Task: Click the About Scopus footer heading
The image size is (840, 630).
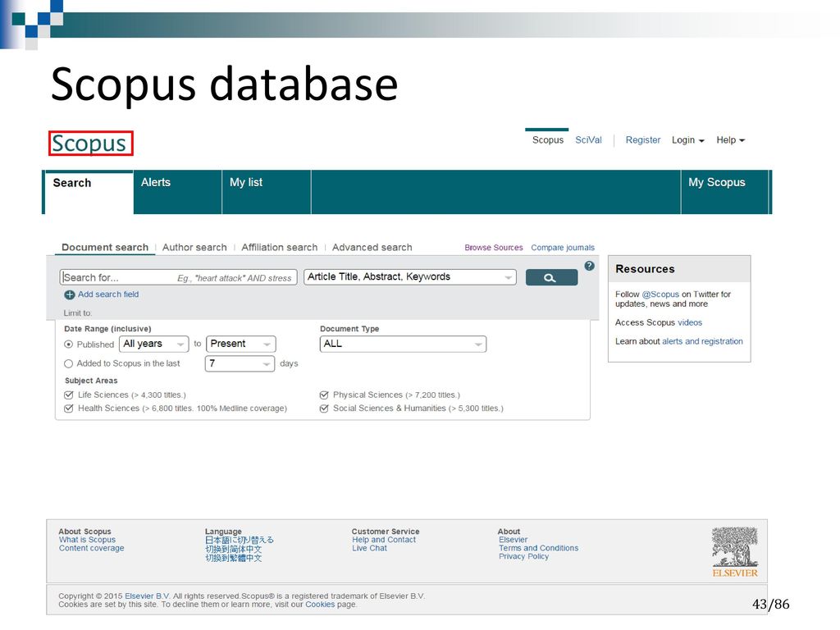Action: [84, 532]
